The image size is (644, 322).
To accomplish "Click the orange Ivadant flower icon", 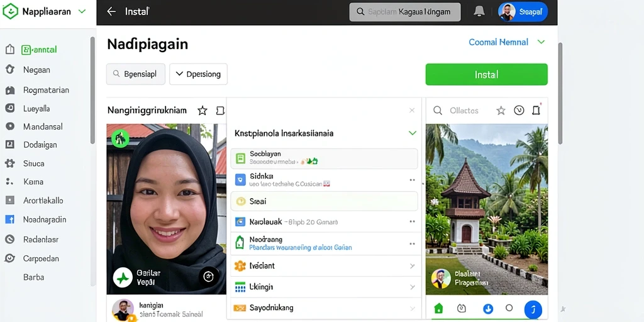I will point(240,266).
